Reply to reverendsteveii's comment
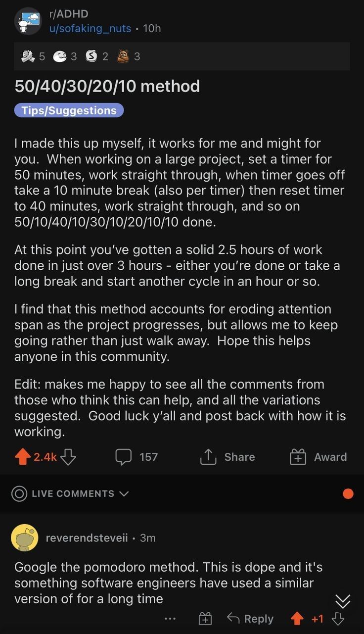 tap(250, 618)
